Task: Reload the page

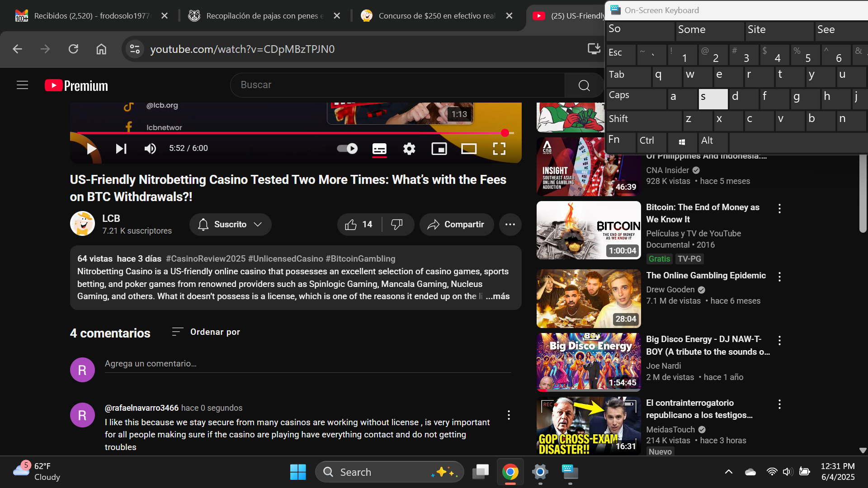Action: pyautogui.click(x=73, y=49)
